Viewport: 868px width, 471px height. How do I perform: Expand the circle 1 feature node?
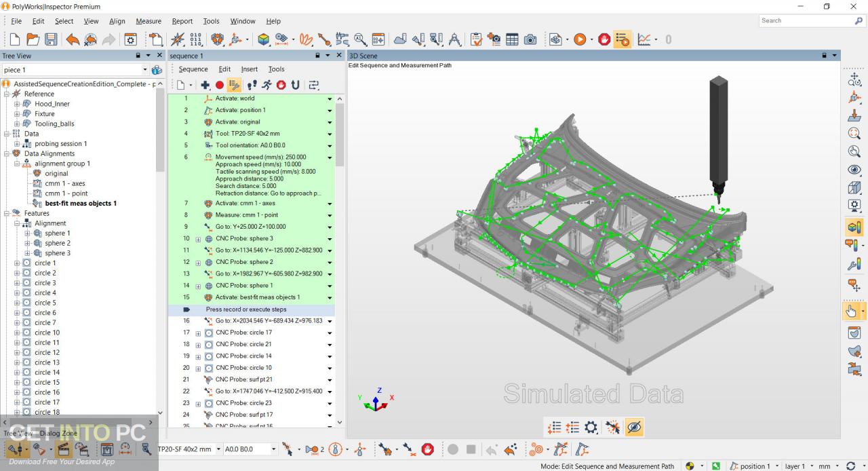(x=17, y=263)
